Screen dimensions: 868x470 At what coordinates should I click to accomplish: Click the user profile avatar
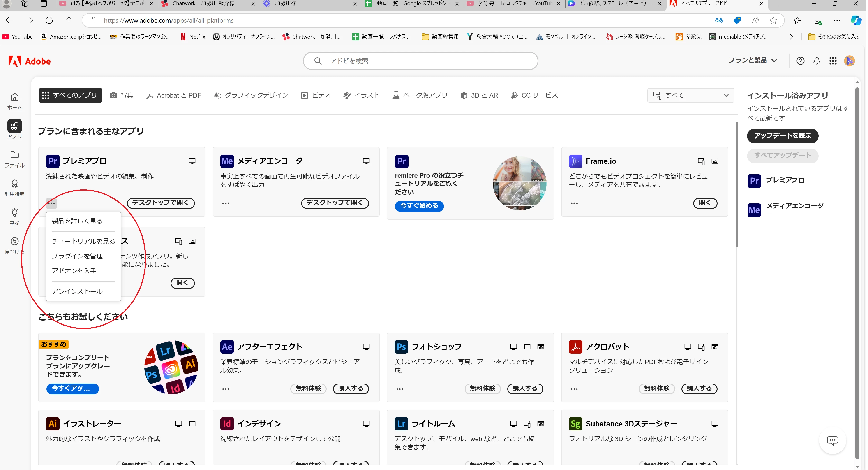850,61
